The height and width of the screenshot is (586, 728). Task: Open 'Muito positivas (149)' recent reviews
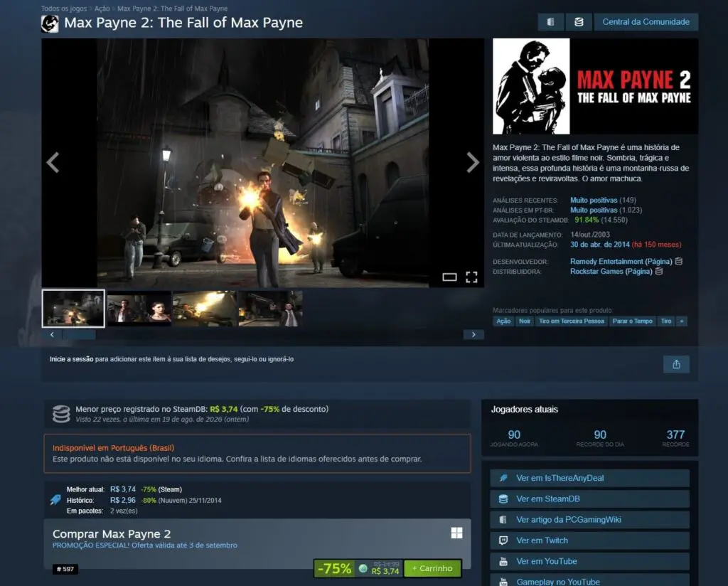(x=603, y=200)
